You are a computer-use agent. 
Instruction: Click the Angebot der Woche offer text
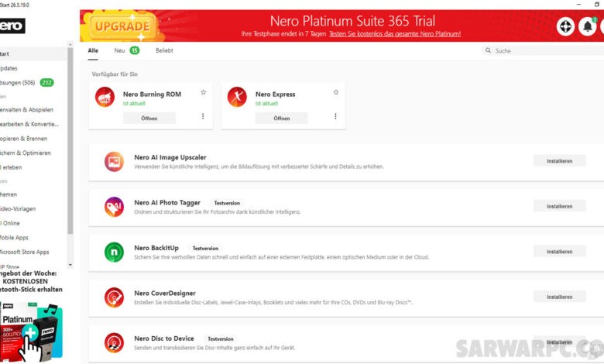click(31, 281)
